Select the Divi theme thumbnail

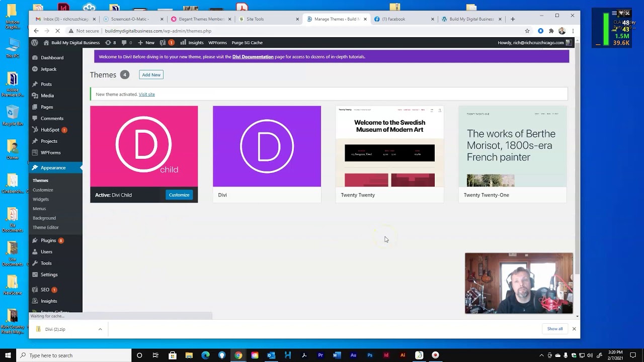pos(267,146)
